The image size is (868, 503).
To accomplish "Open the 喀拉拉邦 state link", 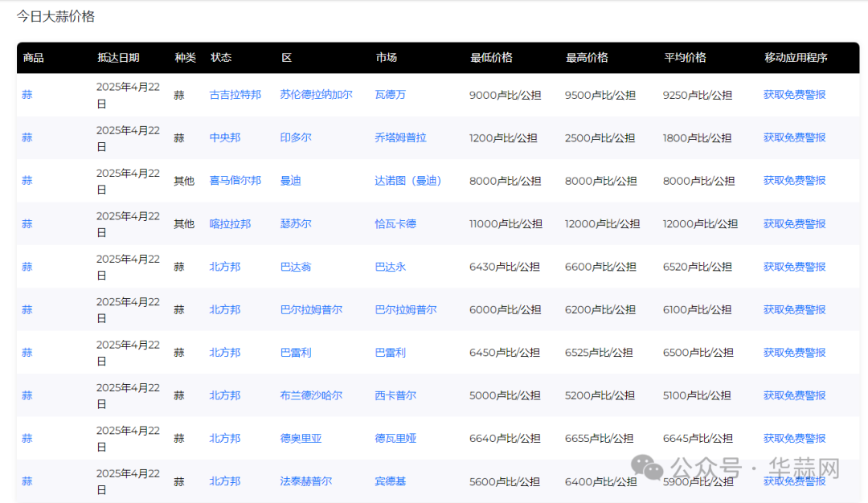I will [231, 223].
